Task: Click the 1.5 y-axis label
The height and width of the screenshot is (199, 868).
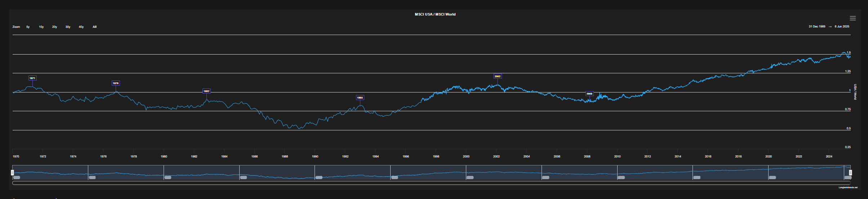Action: pos(849,52)
